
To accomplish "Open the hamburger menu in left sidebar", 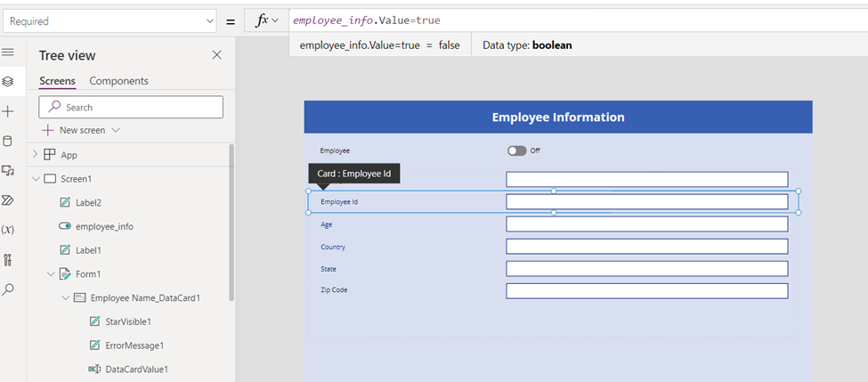I will pos(8,53).
